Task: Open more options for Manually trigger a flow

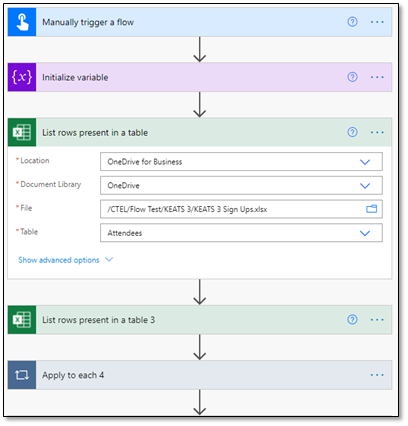Action: click(x=377, y=22)
